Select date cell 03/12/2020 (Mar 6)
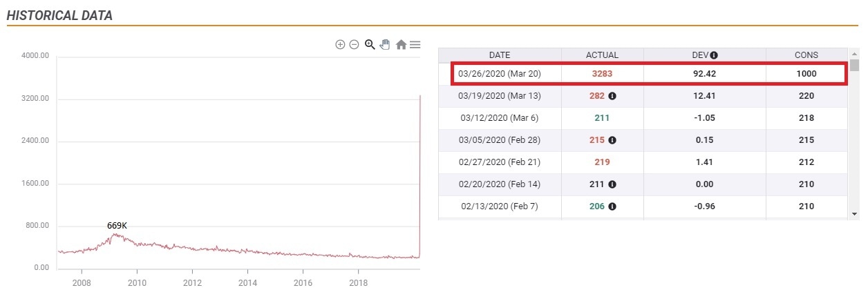 click(x=500, y=118)
